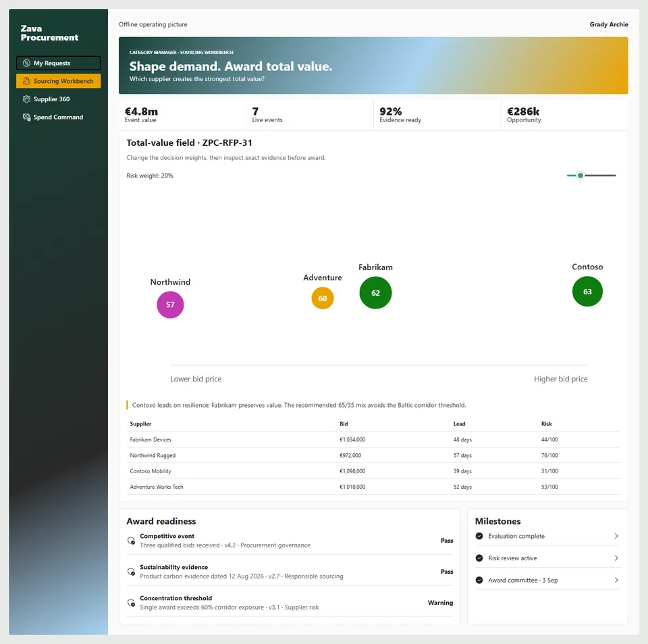This screenshot has width=648, height=644.
Task: Click the Sourcing Workbench sidebar icon
Action: tap(26, 81)
